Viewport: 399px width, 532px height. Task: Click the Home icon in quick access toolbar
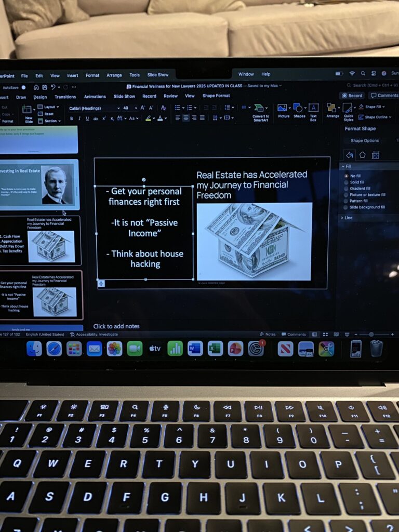pos(36,87)
